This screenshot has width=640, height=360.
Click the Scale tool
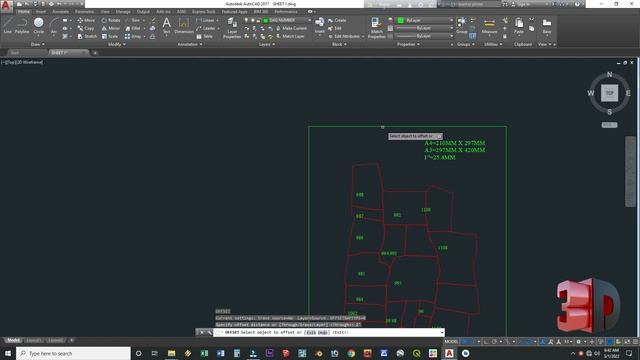[x=110, y=36]
